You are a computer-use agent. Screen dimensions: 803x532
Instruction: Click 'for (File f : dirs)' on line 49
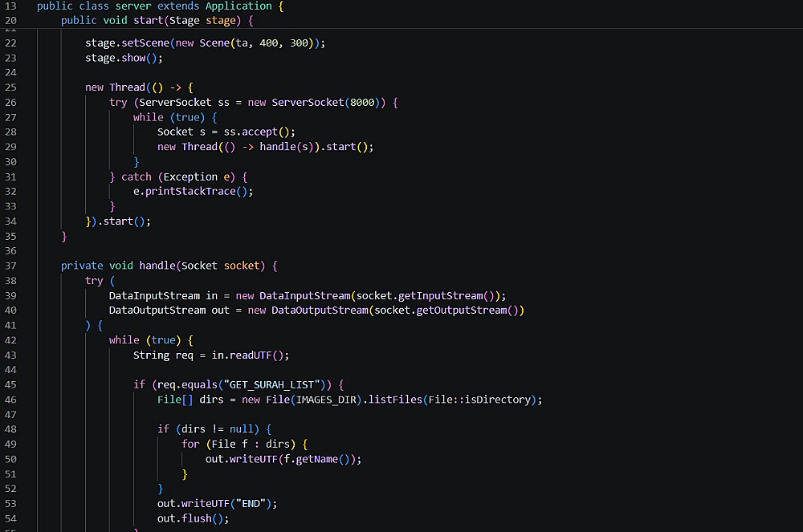point(238,445)
